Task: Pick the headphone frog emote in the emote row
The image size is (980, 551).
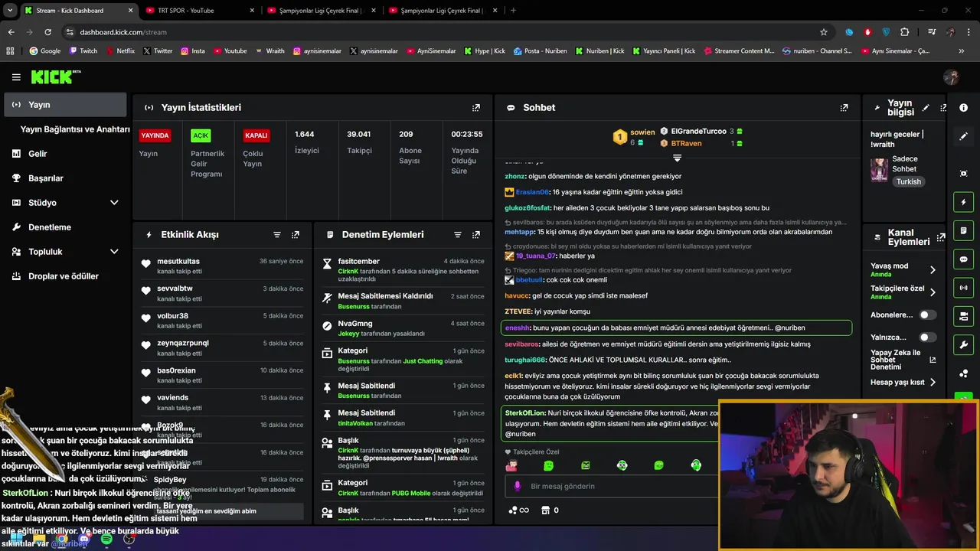Action: pyautogui.click(x=695, y=465)
